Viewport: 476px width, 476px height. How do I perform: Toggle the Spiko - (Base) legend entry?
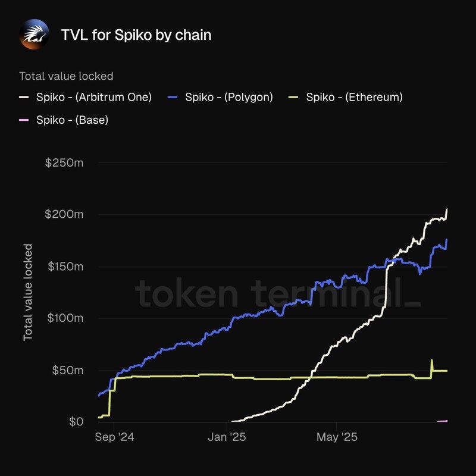pyautogui.click(x=64, y=120)
